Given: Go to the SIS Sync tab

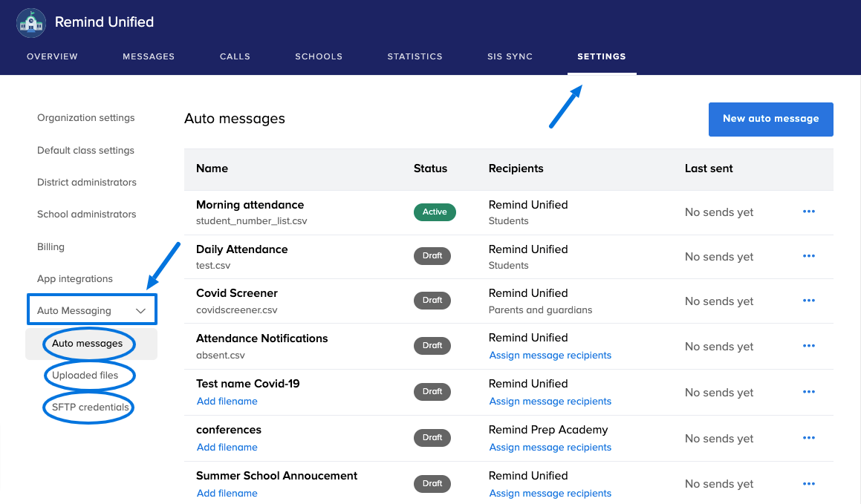Looking at the screenshot, I should 510,56.
